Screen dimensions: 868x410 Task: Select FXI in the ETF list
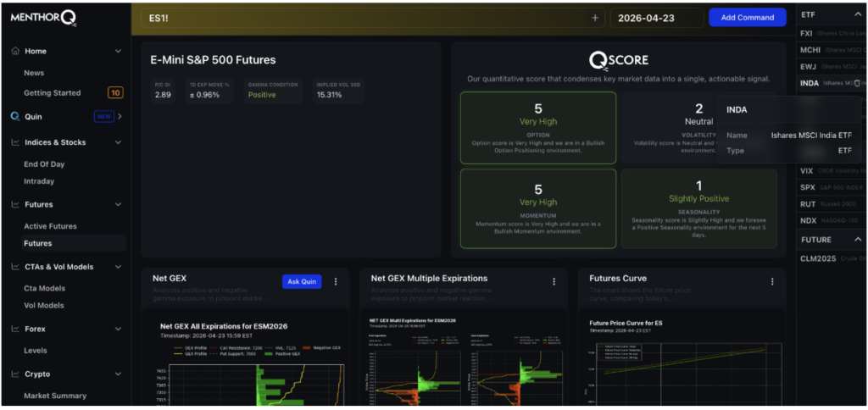(x=831, y=34)
